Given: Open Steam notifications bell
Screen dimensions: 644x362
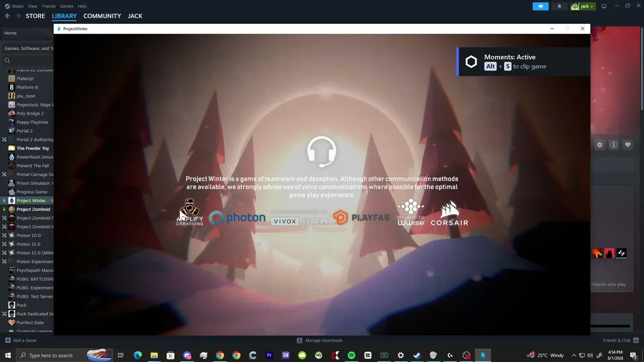Looking at the screenshot, I should point(559,6).
